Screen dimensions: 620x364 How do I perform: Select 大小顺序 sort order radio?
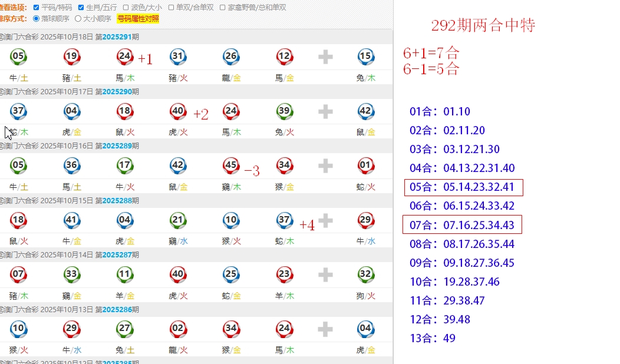click(x=78, y=19)
